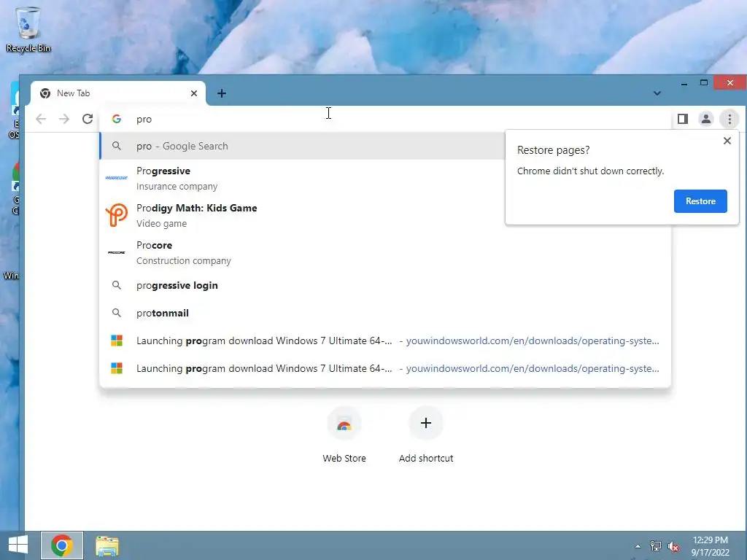
Task: Open second Launching program download Windows 7 entry
Action: point(385,368)
